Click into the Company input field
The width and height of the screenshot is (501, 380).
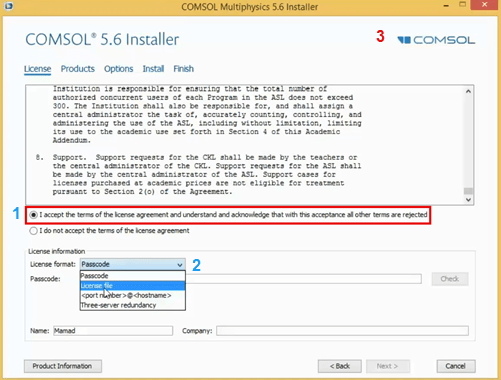tap(342, 331)
